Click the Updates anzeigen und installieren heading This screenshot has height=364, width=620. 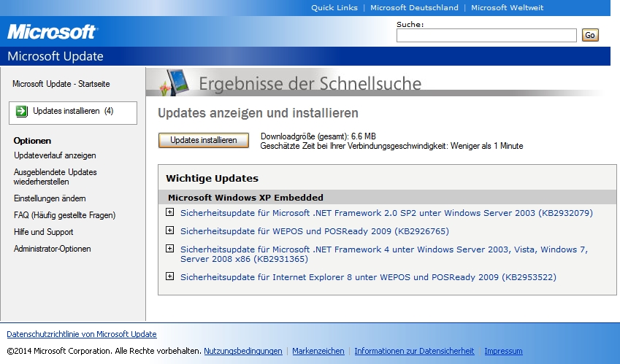pos(258,113)
